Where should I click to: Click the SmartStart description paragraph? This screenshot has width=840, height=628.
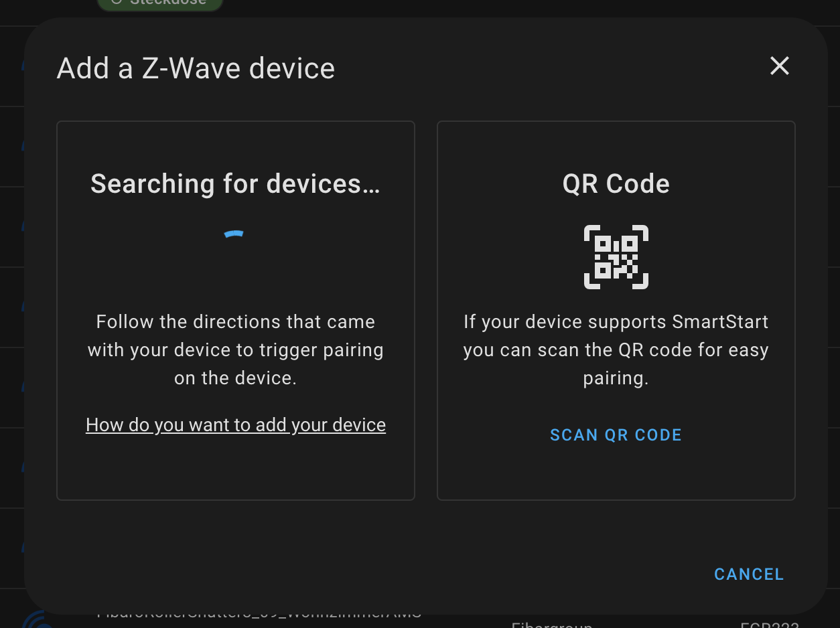coord(616,349)
